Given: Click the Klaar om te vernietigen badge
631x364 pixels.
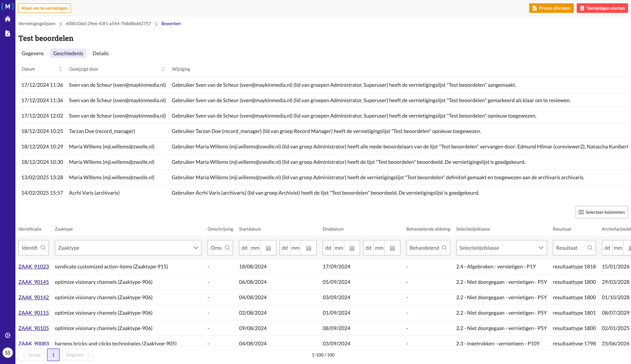Looking at the screenshot, I should click(x=45, y=8).
